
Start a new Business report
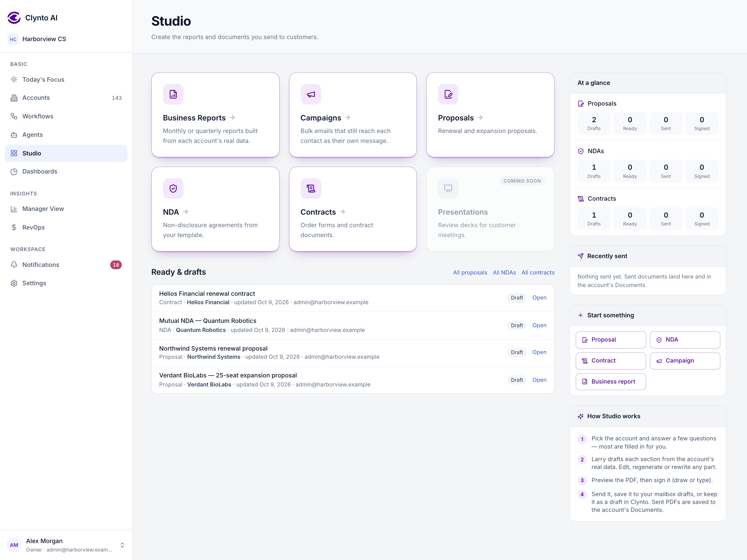pos(610,381)
